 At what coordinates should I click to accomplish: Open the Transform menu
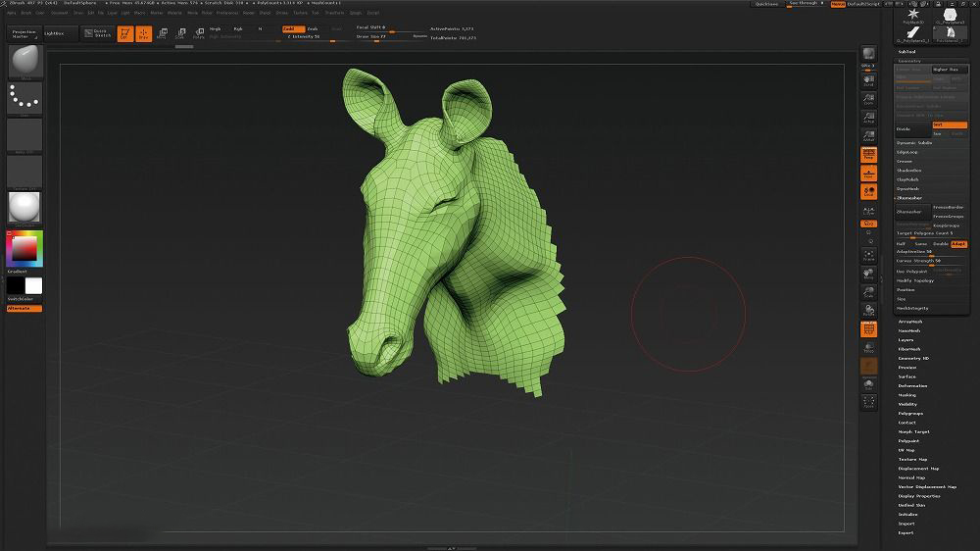334,13
